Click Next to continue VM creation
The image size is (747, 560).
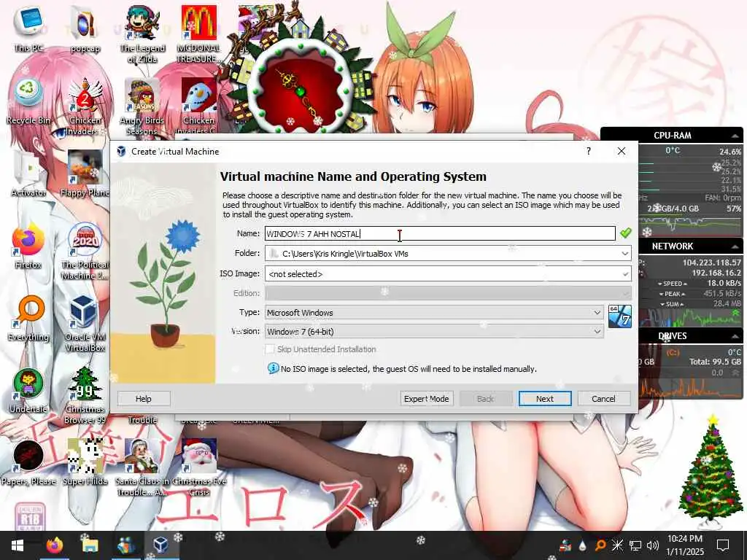544,399
